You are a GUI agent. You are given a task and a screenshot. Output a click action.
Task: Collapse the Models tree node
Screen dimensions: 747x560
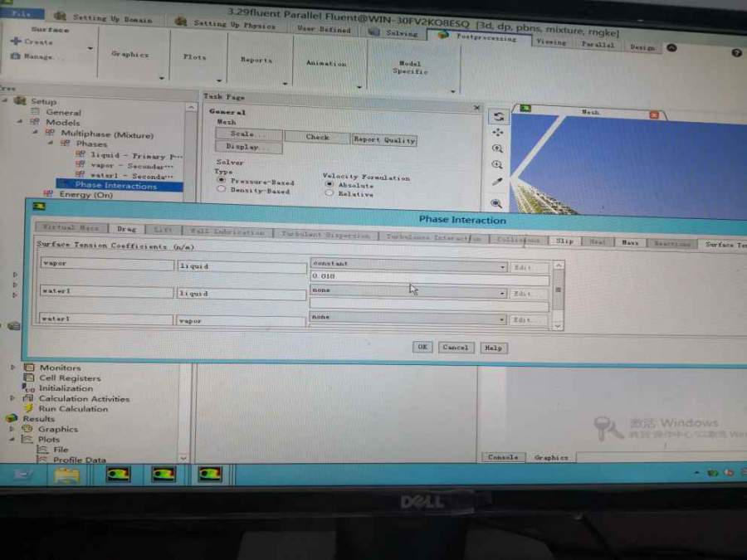(x=20, y=121)
